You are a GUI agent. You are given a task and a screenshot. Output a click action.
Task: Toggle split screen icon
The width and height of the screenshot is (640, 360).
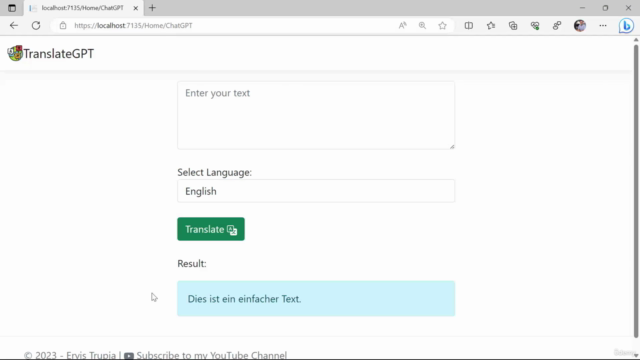coord(469,25)
